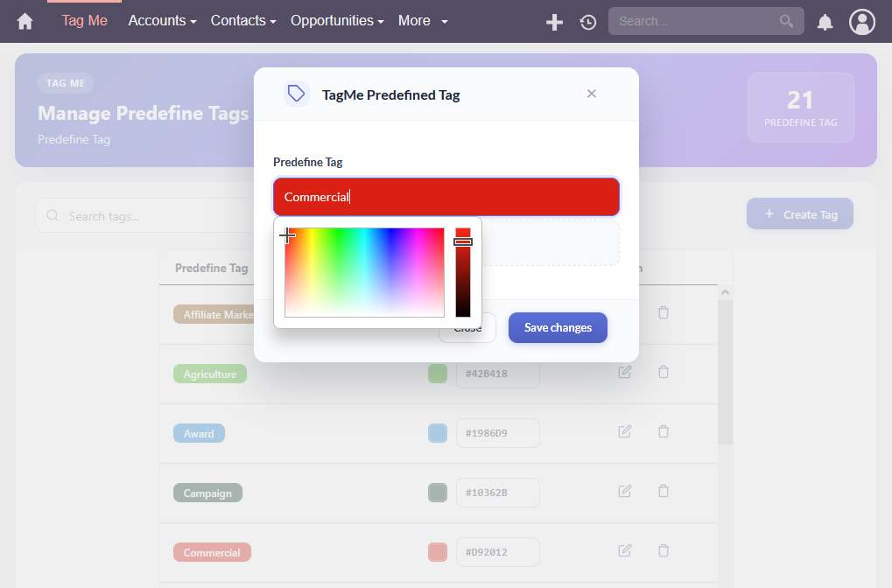The width and height of the screenshot is (892, 588).
Task: Go to the home icon
Action: (25, 22)
